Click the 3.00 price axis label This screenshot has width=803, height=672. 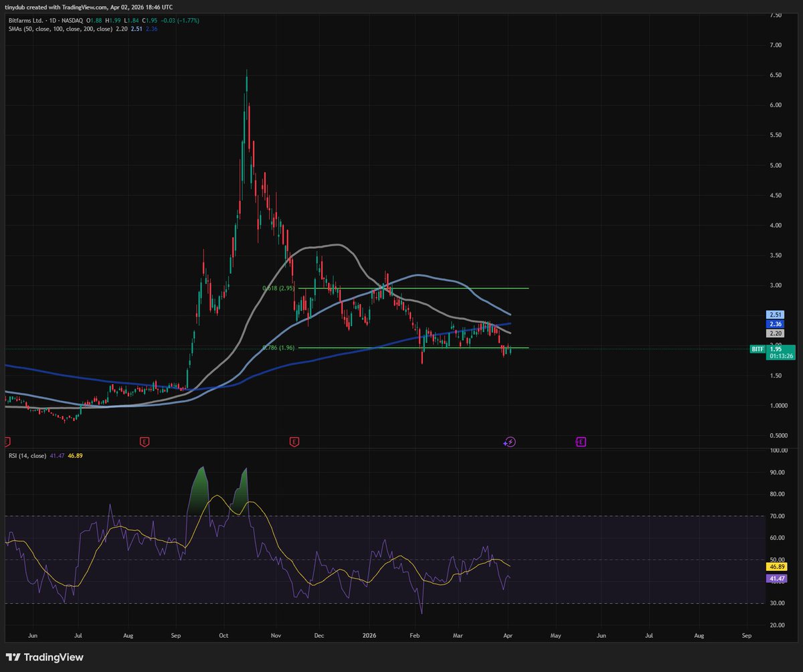coord(776,285)
